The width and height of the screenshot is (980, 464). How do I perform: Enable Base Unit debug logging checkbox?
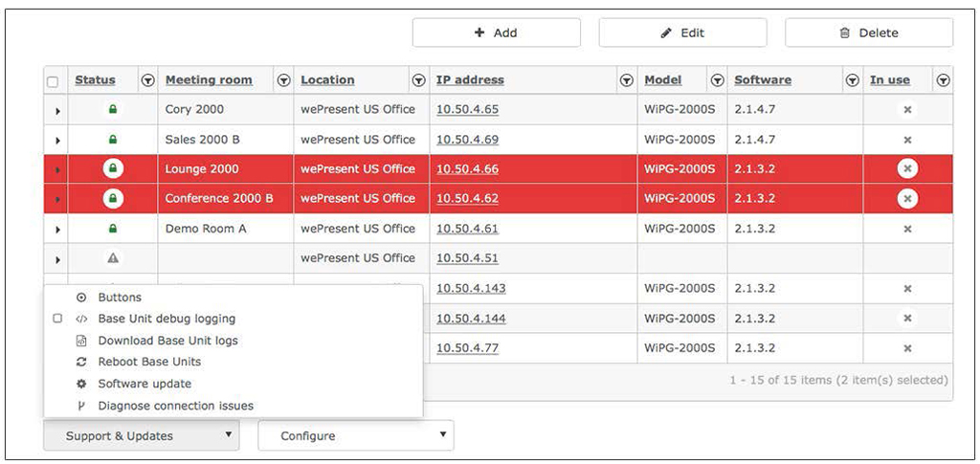click(x=57, y=319)
